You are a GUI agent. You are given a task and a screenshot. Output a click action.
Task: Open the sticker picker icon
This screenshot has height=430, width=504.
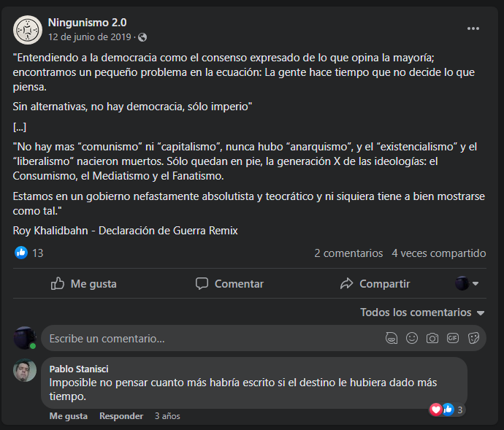(x=473, y=338)
